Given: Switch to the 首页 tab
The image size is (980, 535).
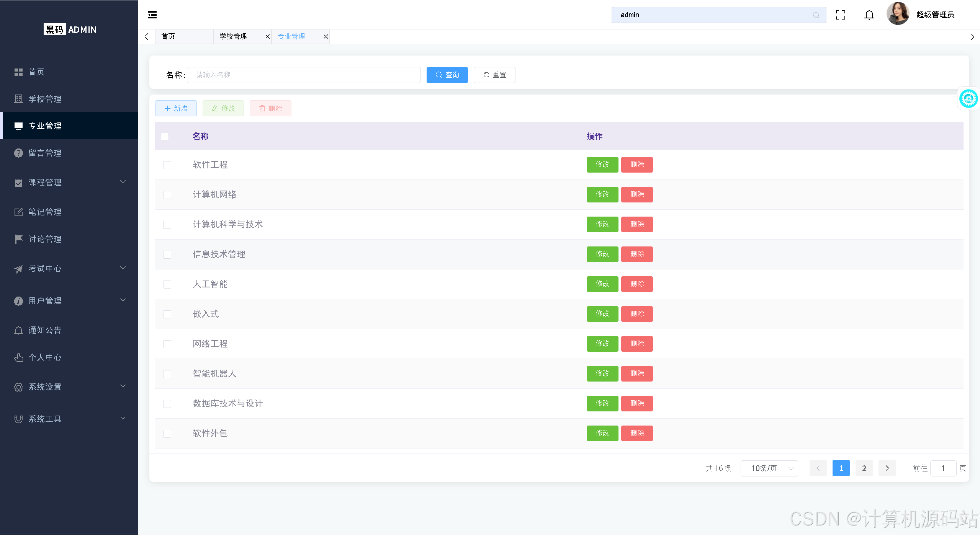Looking at the screenshot, I should point(169,37).
